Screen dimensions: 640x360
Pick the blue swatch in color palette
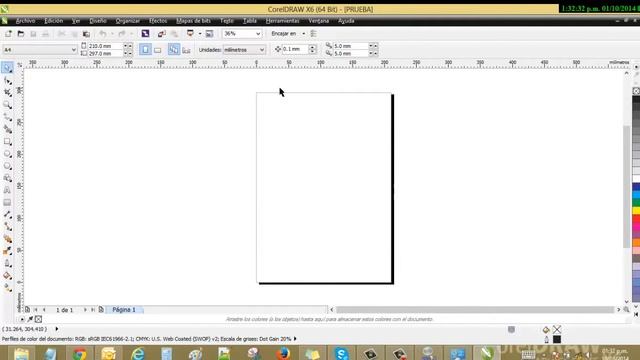636,187
